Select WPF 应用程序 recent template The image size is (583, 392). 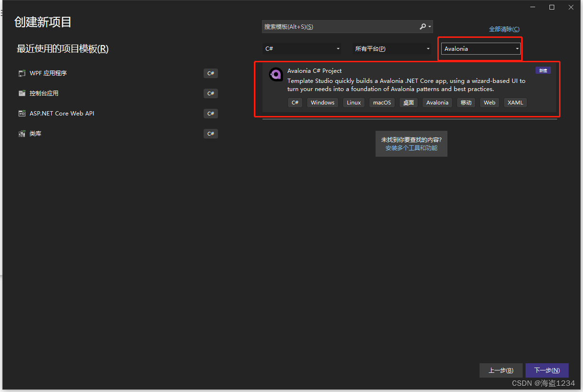117,73
